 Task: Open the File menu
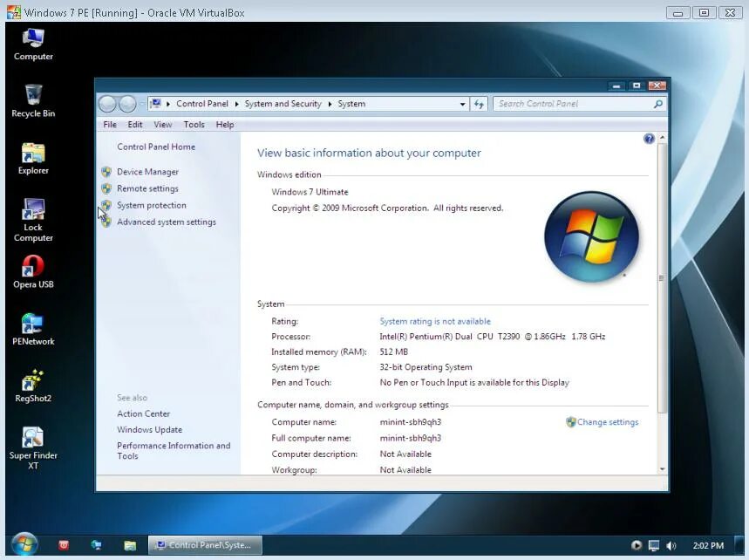pos(110,124)
